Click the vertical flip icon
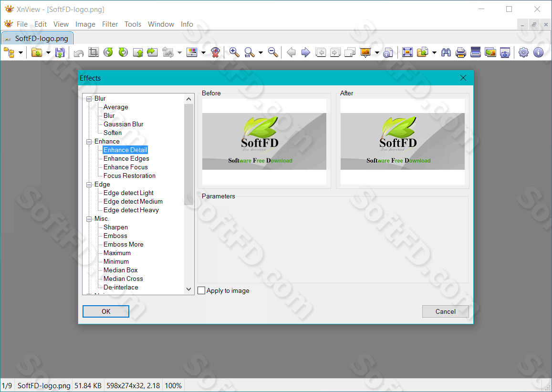The height and width of the screenshot is (392, 552). [x=138, y=53]
